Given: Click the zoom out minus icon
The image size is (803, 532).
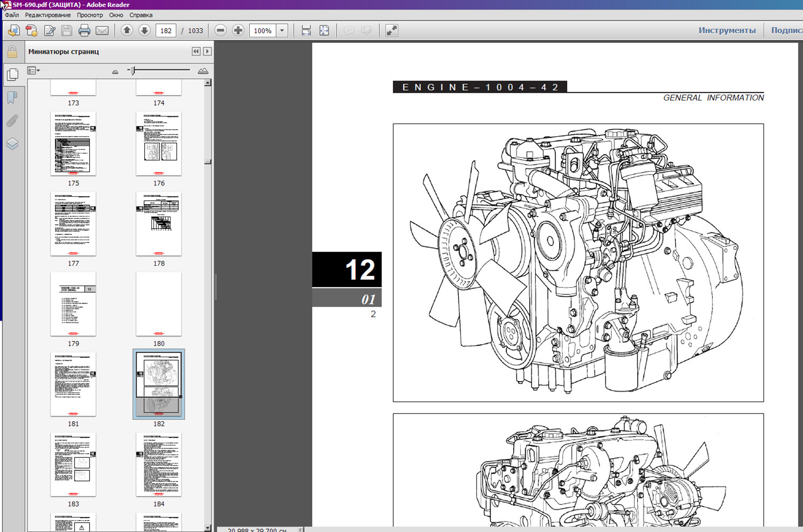Looking at the screenshot, I should 221,31.
